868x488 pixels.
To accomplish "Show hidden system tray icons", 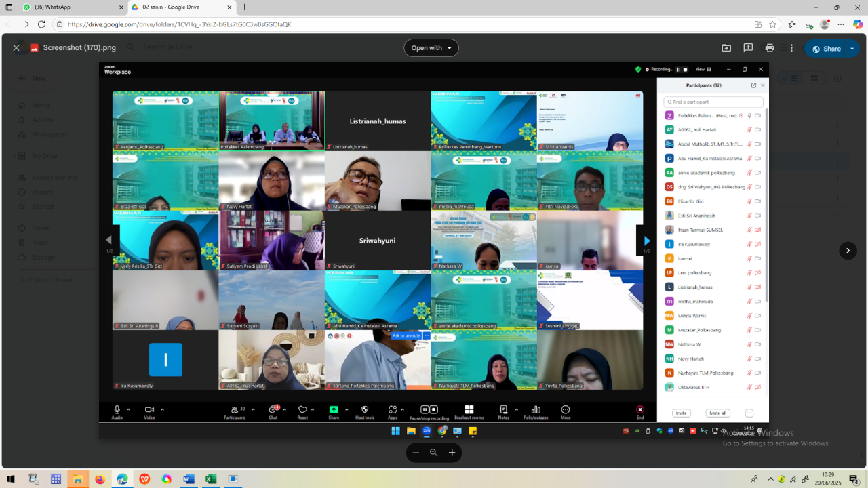I will coord(770,479).
